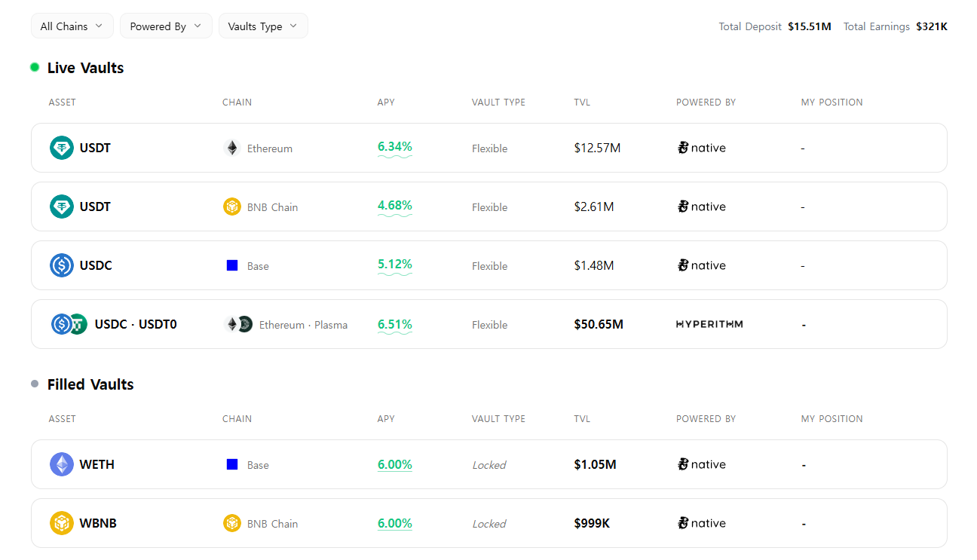Open the USDT BNB Chain vault via $2.61M

(x=594, y=207)
